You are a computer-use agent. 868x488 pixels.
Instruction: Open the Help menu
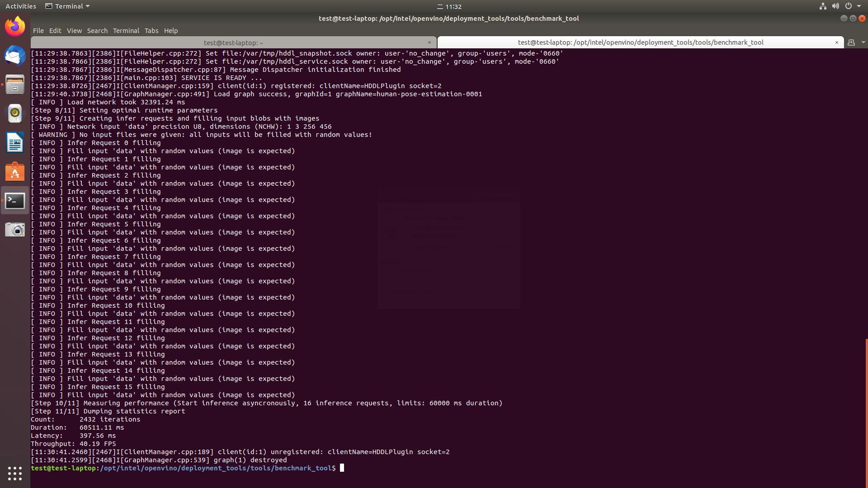click(171, 31)
